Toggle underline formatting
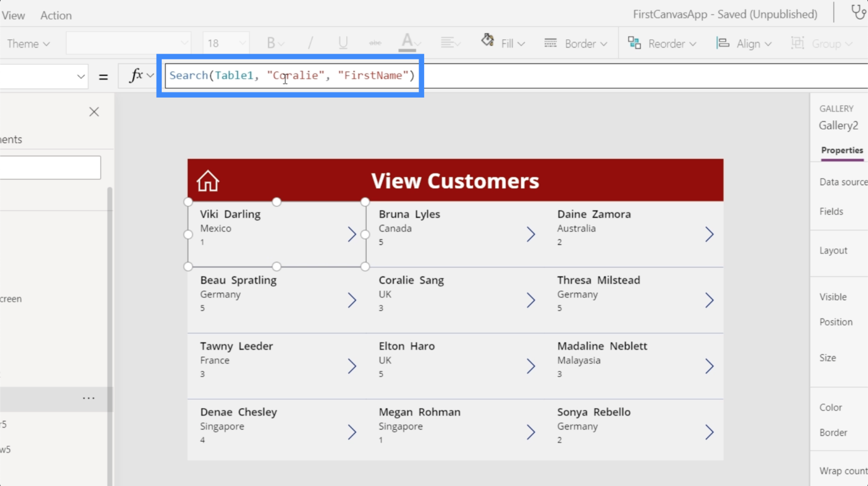This screenshot has width=868, height=486. coord(343,43)
